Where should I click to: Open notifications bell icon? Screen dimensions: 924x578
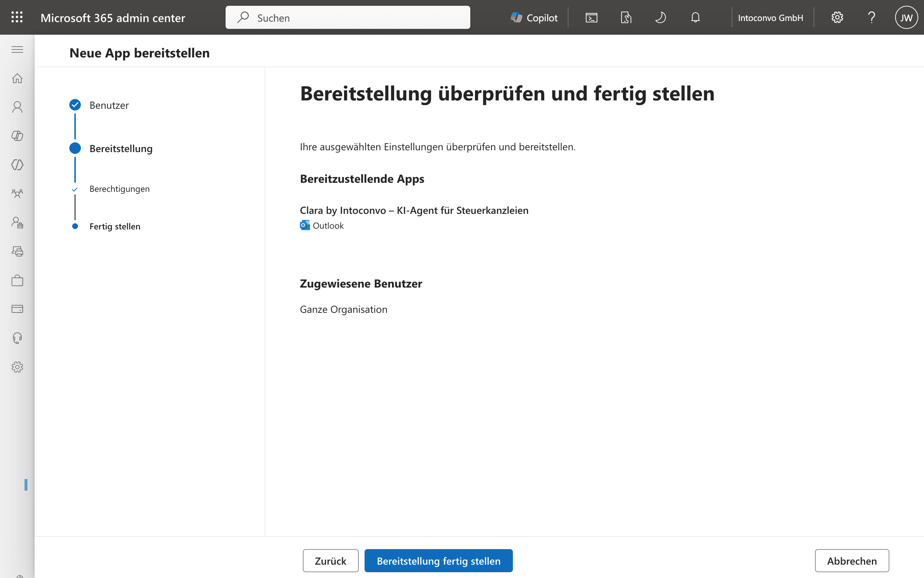[695, 18]
